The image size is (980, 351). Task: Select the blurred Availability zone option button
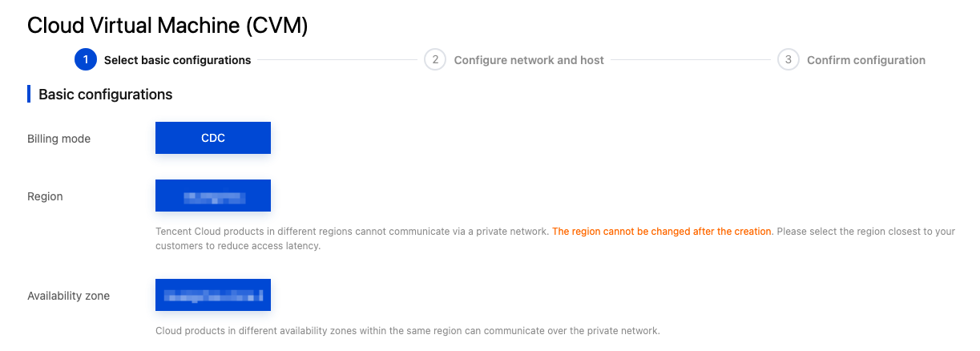coord(213,295)
